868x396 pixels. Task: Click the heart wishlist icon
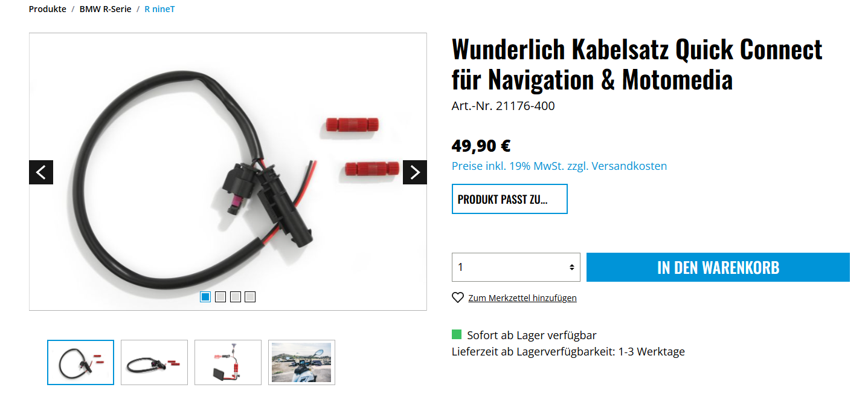coord(458,297)
